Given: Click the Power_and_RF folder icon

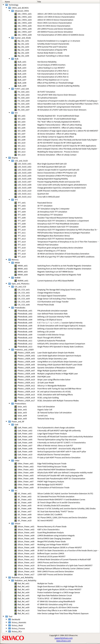Looking at the screenshot, I should (x=10, y=422).
